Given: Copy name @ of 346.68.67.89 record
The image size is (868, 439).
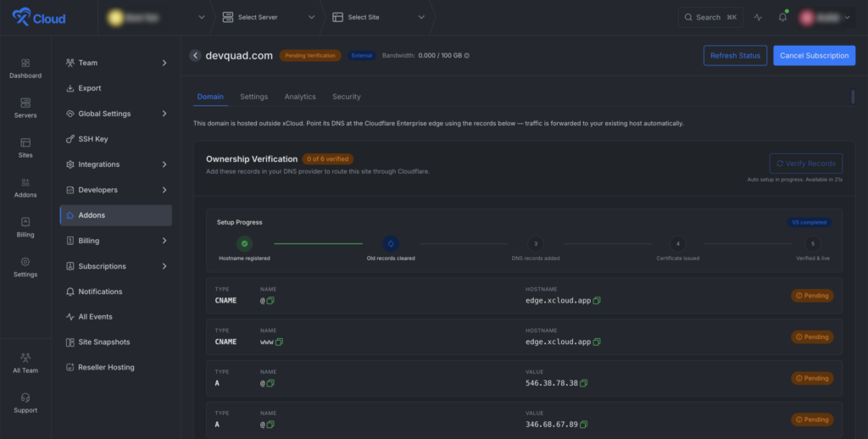Looking at the screenshot, I should [x=270, y=425].
